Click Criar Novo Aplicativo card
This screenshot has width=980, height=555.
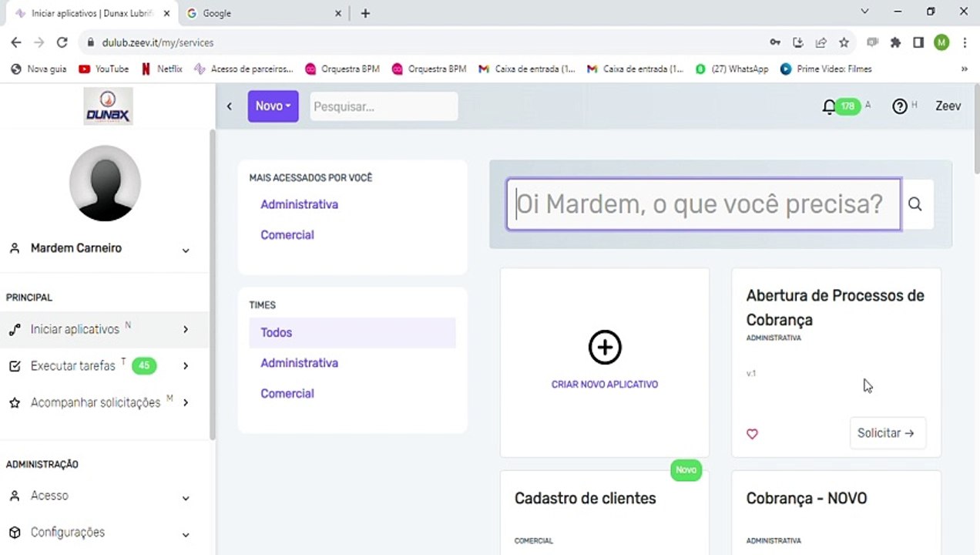[605, 362]
